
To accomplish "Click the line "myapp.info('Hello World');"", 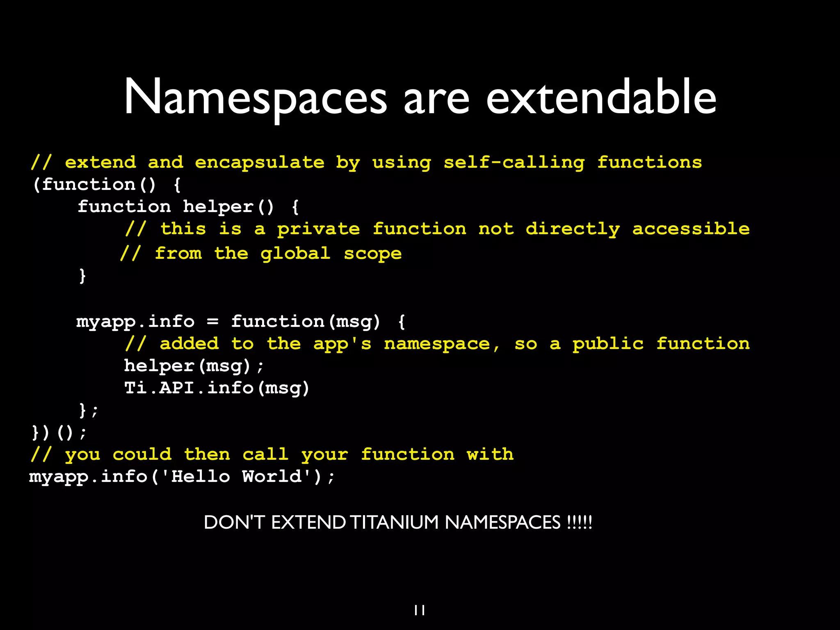I will point(182,477).
